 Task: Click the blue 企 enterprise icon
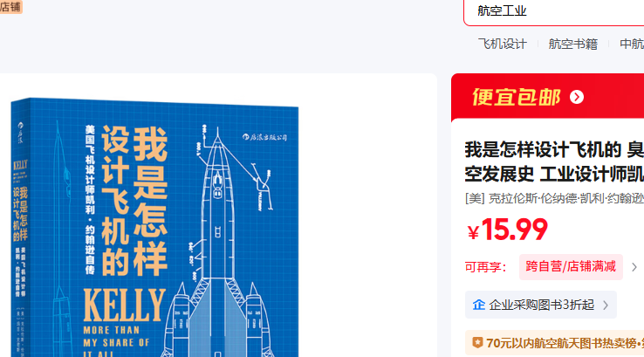(x=479, y=305)
